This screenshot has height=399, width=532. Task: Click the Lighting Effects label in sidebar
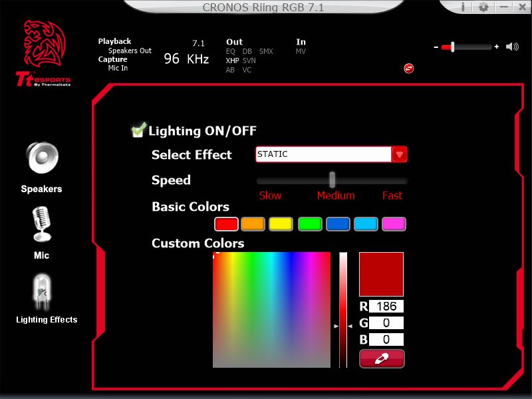47,320
